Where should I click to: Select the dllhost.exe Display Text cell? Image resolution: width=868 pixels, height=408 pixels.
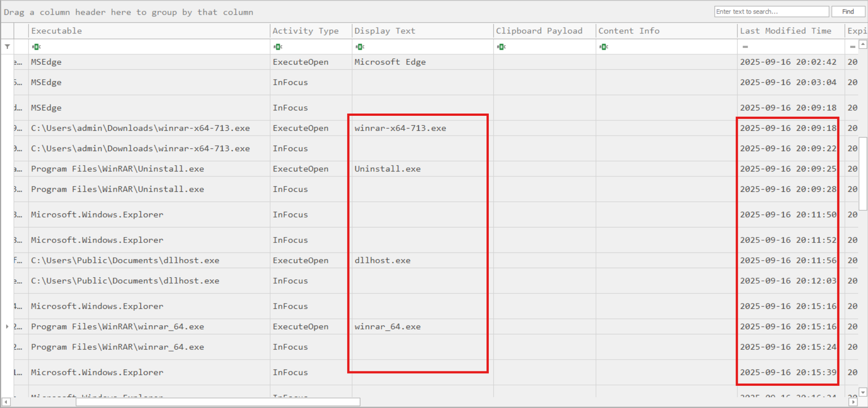tap(382, 261)
